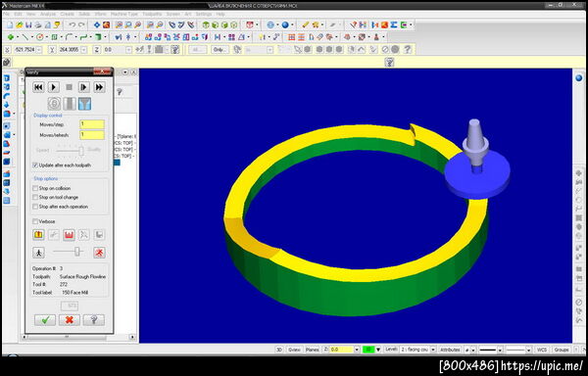Viewport: 588px width, 376px height.
Task: Open the Y coordinate dropdown arrow
Action: click(84, 49)
